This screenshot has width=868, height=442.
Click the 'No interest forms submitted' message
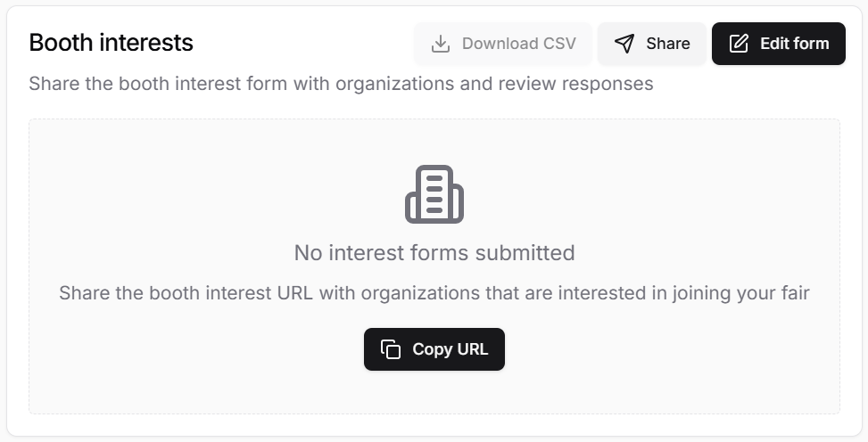(434, 253)
